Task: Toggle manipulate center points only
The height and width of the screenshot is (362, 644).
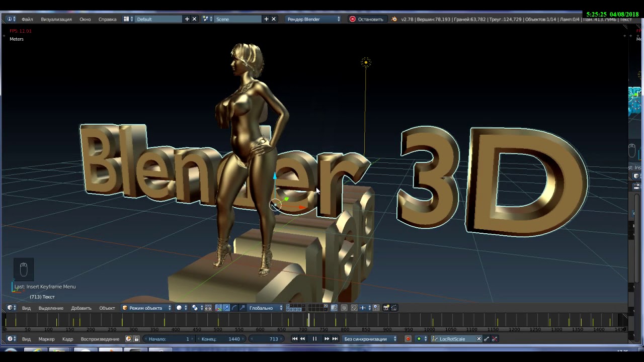Action: click(x=208, y=308)
